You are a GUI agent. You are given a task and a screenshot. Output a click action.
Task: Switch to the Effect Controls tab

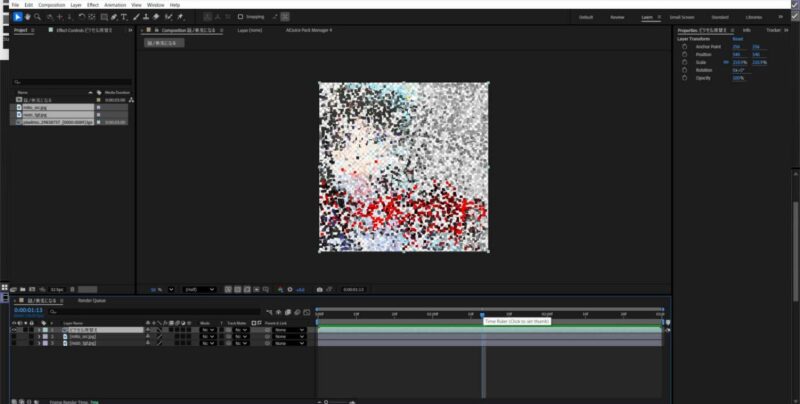coord(84,30)
